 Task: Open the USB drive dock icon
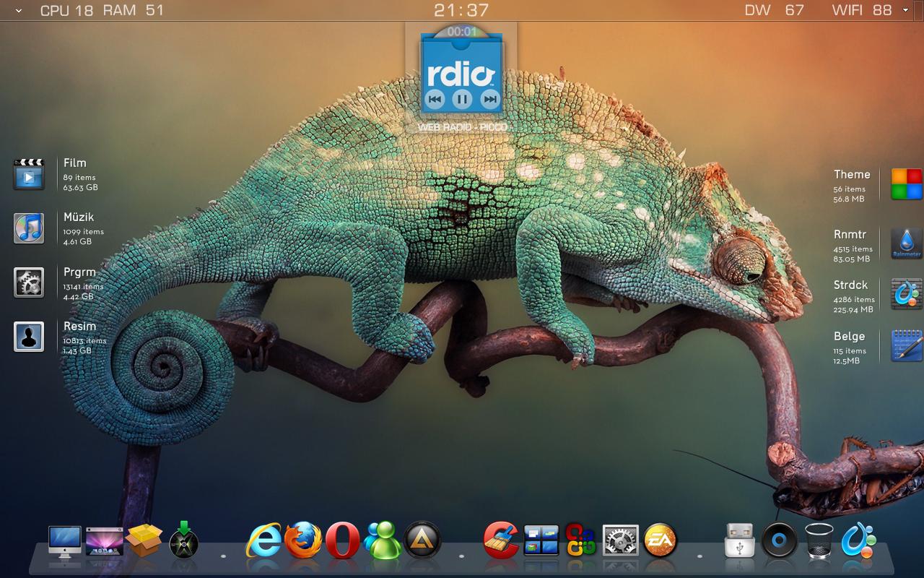(x=740, y=540)
